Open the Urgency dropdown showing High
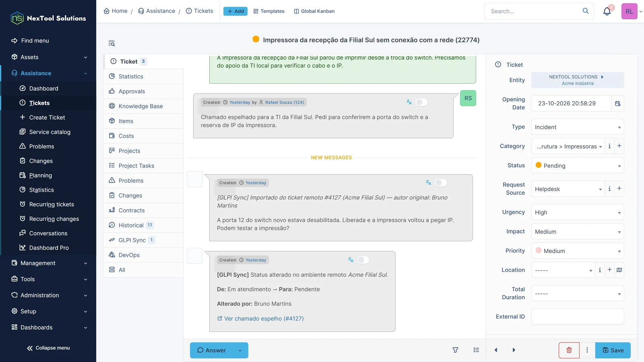 (x=578, y=212)
